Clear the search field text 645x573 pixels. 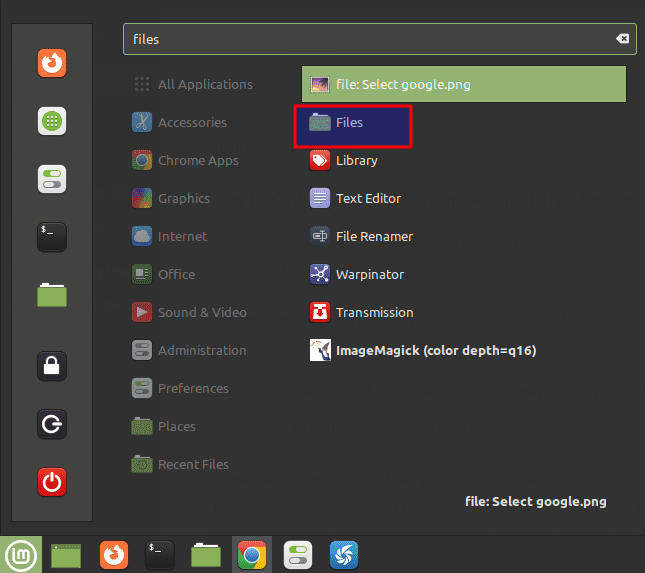pyautogui.click(x=622, y=39)
